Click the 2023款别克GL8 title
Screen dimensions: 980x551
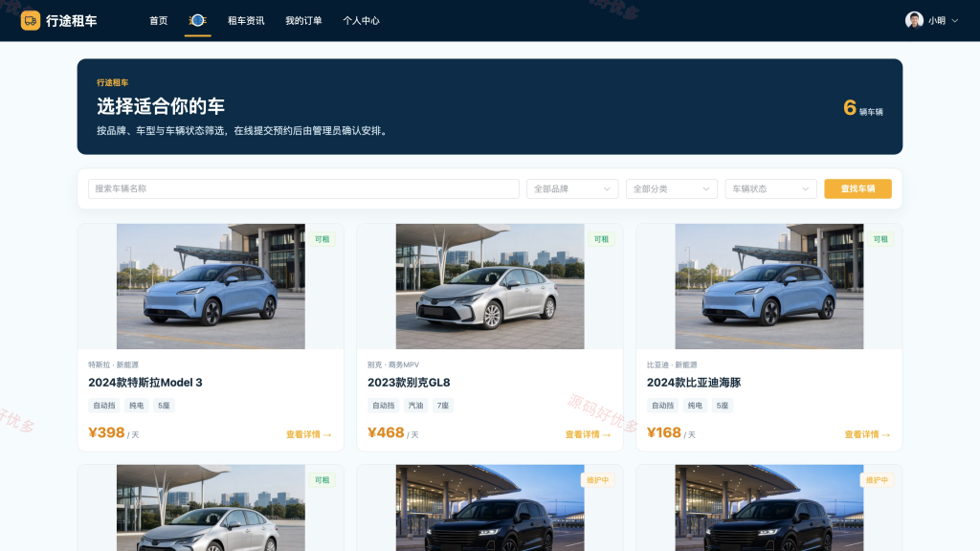[409, 383]
